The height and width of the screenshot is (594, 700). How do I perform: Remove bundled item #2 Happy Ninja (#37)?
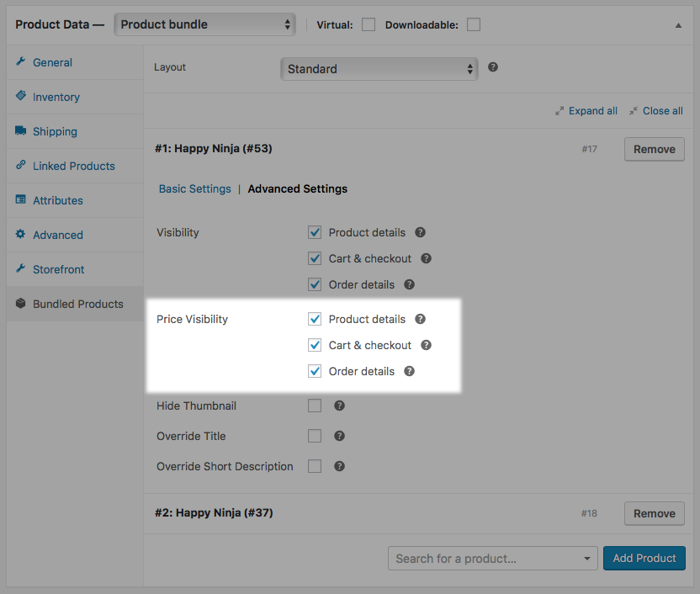tap(655, 513)
